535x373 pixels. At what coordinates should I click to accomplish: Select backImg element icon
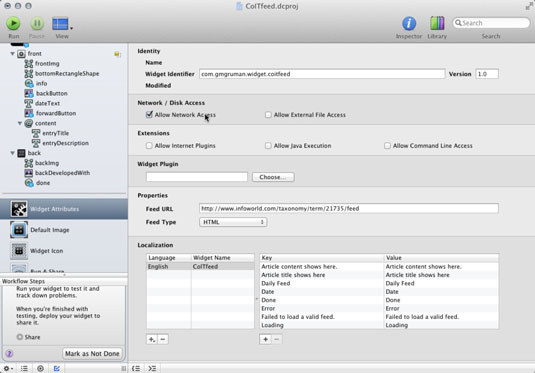click(x=29, y=163)
